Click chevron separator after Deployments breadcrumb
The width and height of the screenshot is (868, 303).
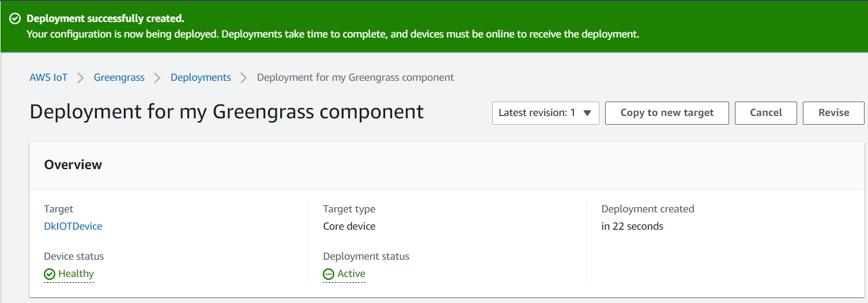tap(244, 78)
